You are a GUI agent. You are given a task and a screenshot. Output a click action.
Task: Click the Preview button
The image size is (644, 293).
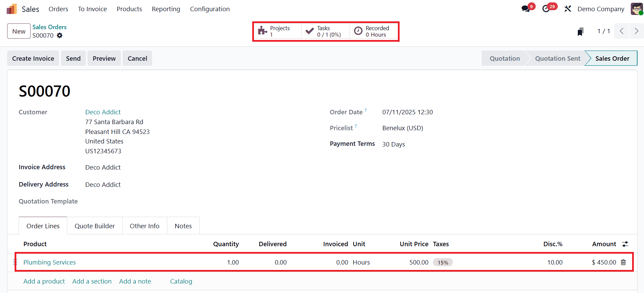[x=104, y=58]
